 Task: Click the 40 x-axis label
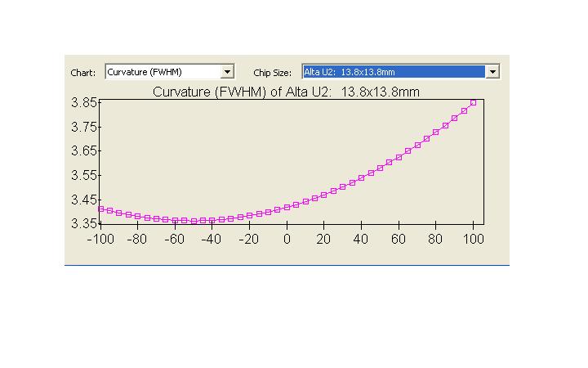(x=361, y=239)
